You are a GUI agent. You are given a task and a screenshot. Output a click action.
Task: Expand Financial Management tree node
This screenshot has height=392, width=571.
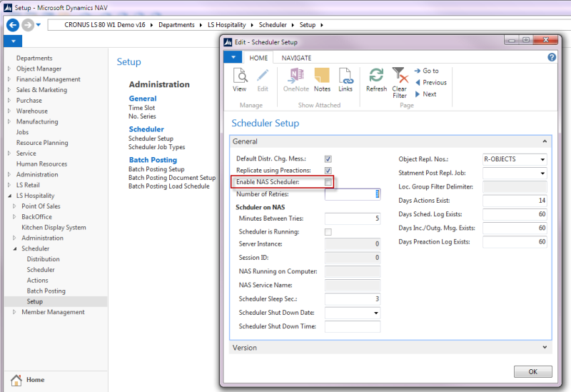coord(9,79)
